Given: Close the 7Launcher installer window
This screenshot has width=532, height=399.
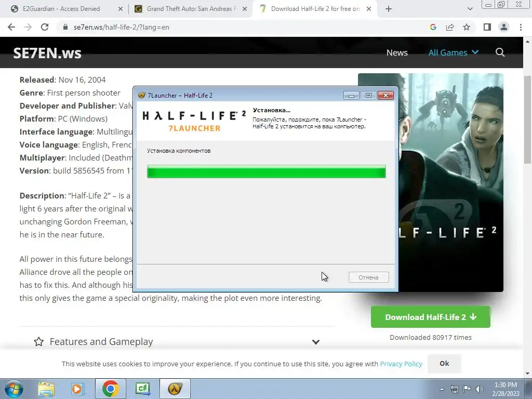Looking at the screenshot, I should [386, 96].
